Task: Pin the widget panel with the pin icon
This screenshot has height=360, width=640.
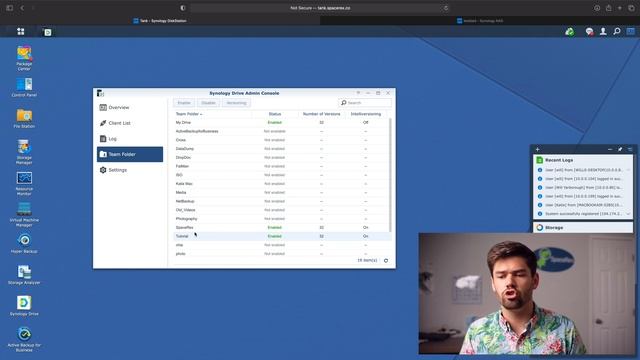Action: 620,149
